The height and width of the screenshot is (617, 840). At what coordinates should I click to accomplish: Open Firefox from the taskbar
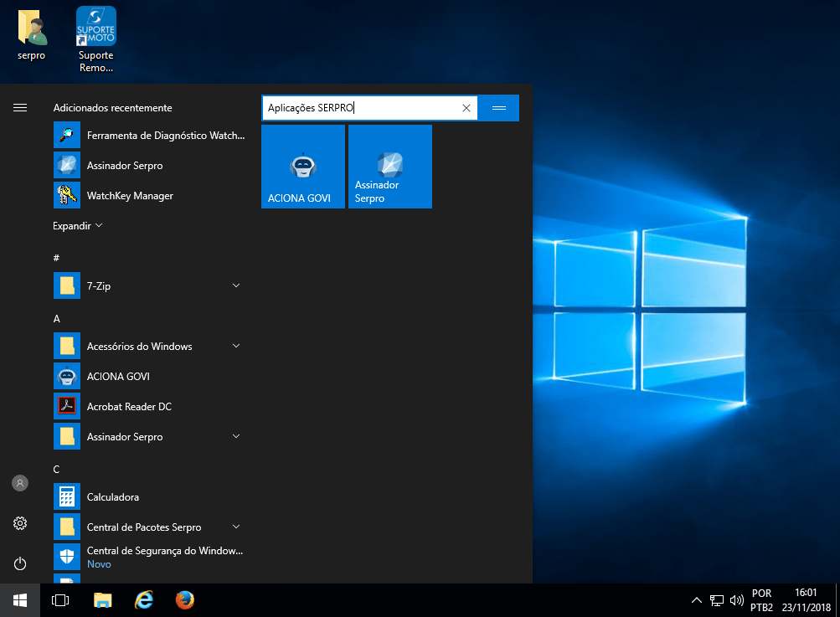[185, 600]
